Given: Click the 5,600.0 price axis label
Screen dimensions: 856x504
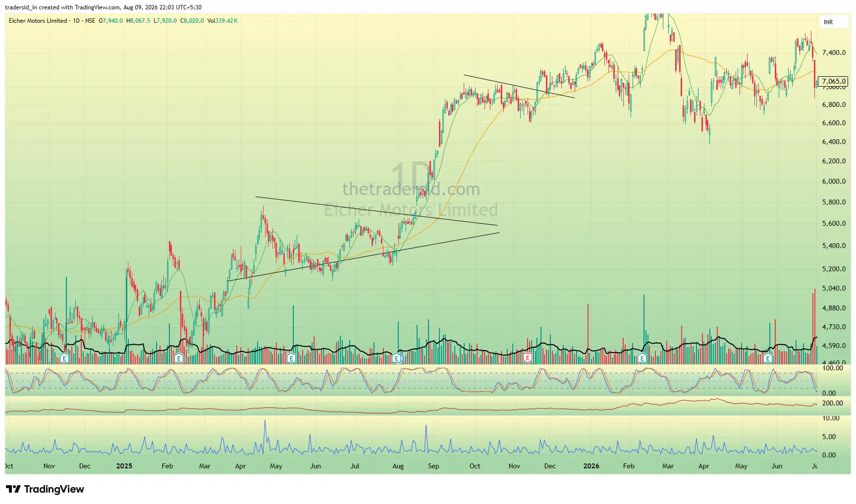Looking at the screenshot, I should tap(834, 224).
